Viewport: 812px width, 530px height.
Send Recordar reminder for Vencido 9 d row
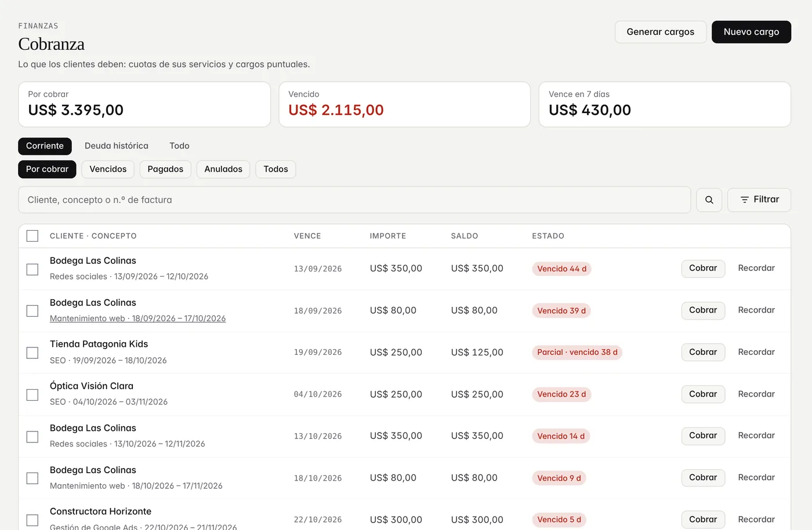point(756,478)
